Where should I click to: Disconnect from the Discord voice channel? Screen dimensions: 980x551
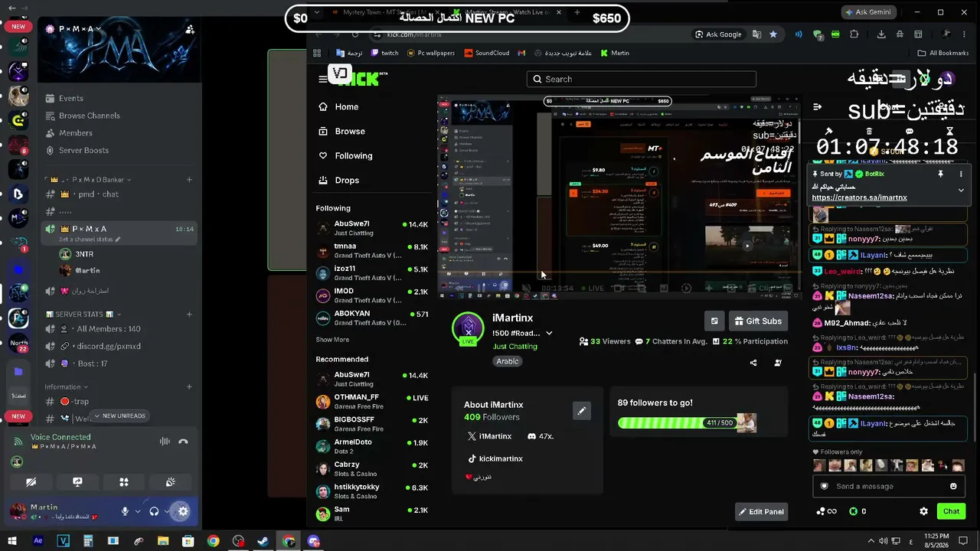coord(183,442)
